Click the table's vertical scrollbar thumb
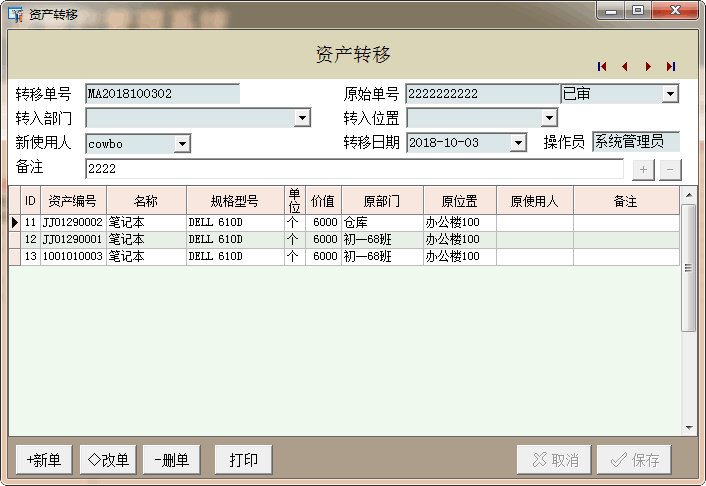 pyautogui.click(x=688, y=268)
